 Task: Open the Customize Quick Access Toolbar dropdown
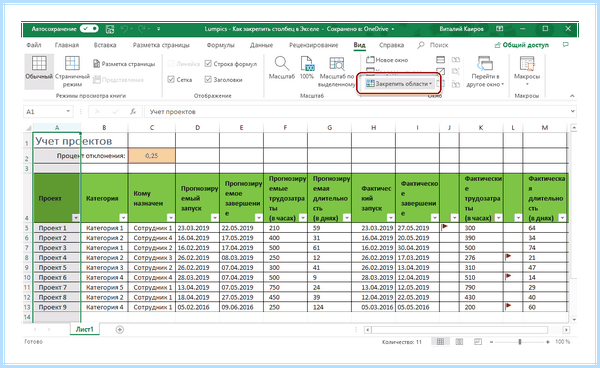[x=158, y=29]
